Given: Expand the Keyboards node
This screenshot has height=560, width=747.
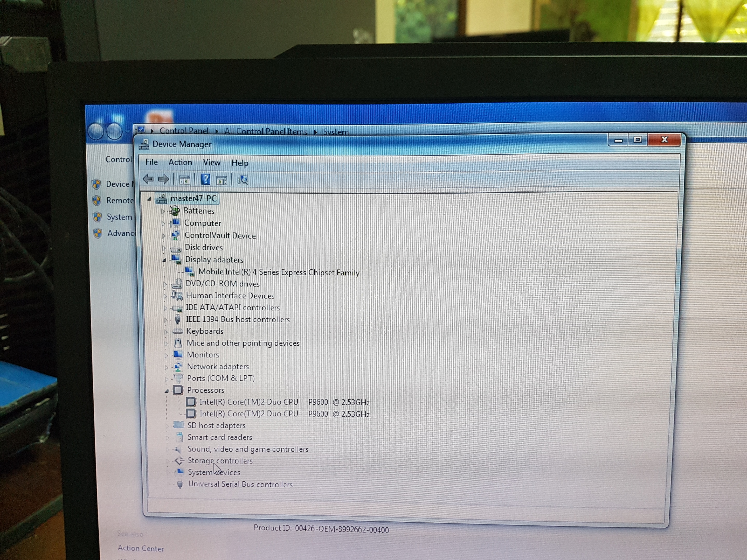Looking at the screenshot, I should 165,332.
